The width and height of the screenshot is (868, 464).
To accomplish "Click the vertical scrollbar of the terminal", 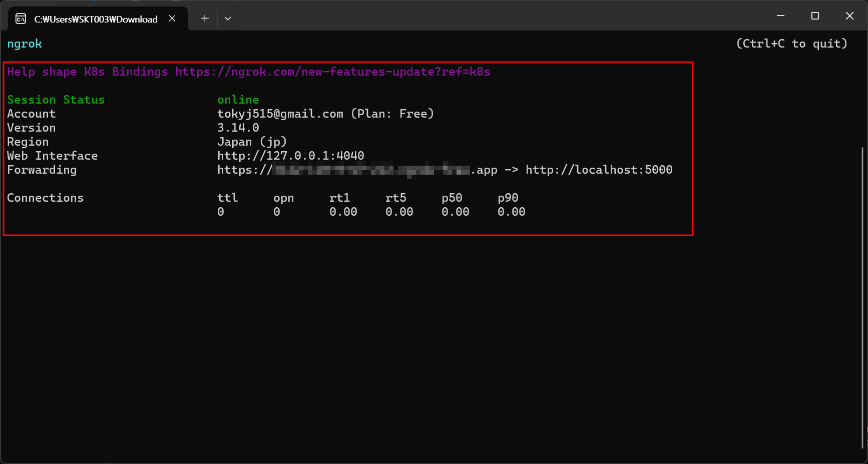I will (863, 298).
